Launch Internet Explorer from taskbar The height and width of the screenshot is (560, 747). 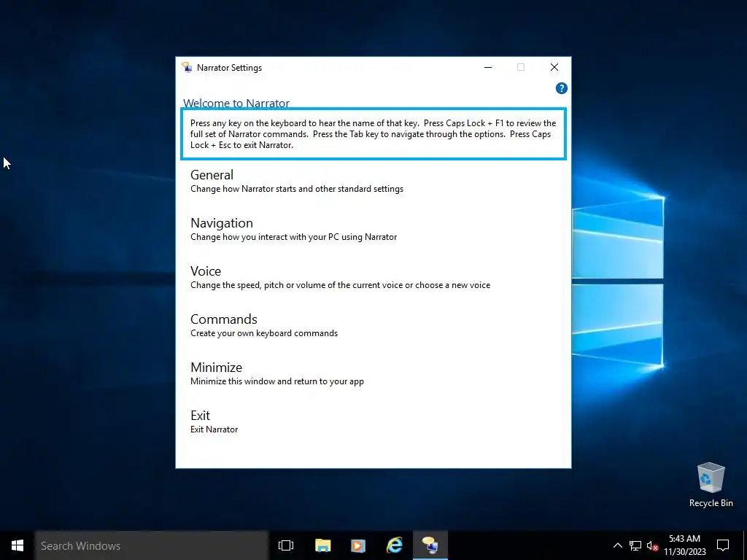click(x=395, y=545)
